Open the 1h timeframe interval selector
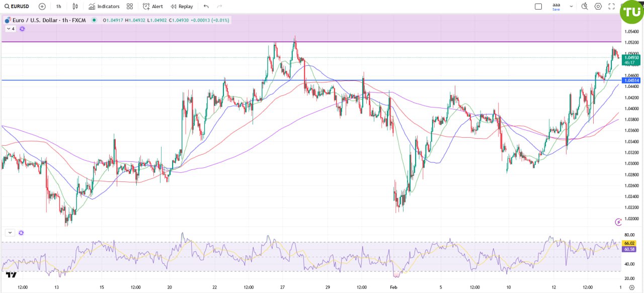 (x=58, y=7)
